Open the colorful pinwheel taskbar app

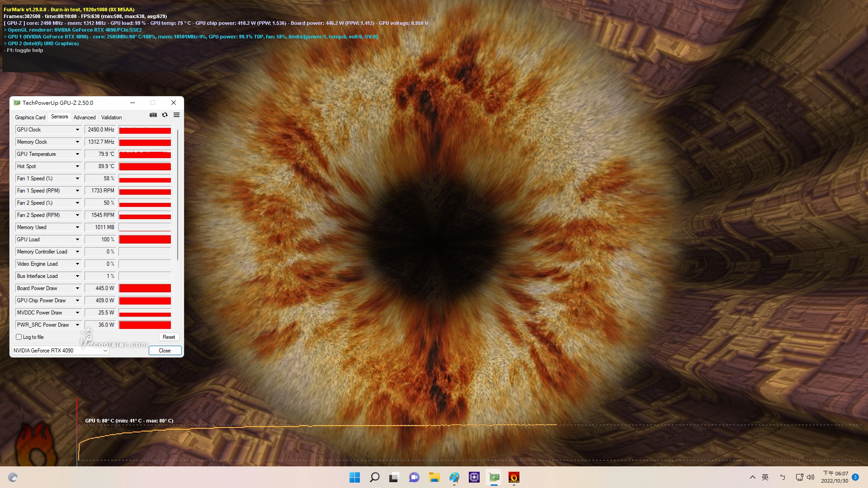(x=454, y=477)
